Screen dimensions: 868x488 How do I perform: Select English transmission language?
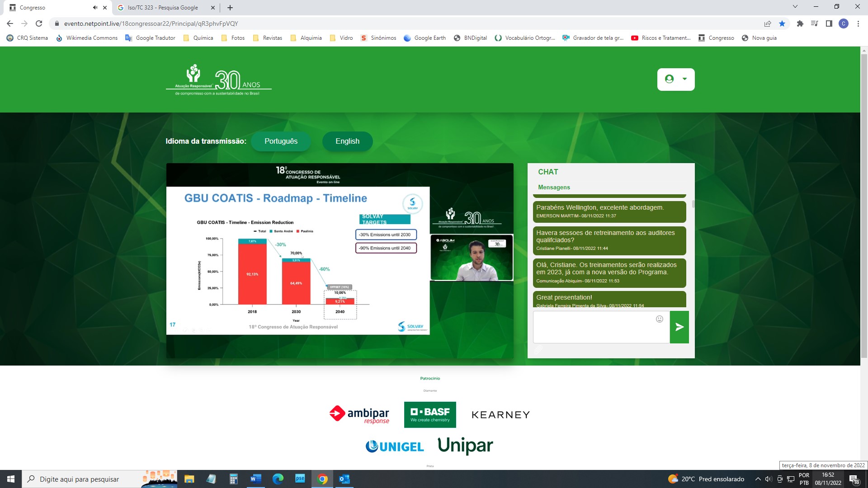point(347,141)
